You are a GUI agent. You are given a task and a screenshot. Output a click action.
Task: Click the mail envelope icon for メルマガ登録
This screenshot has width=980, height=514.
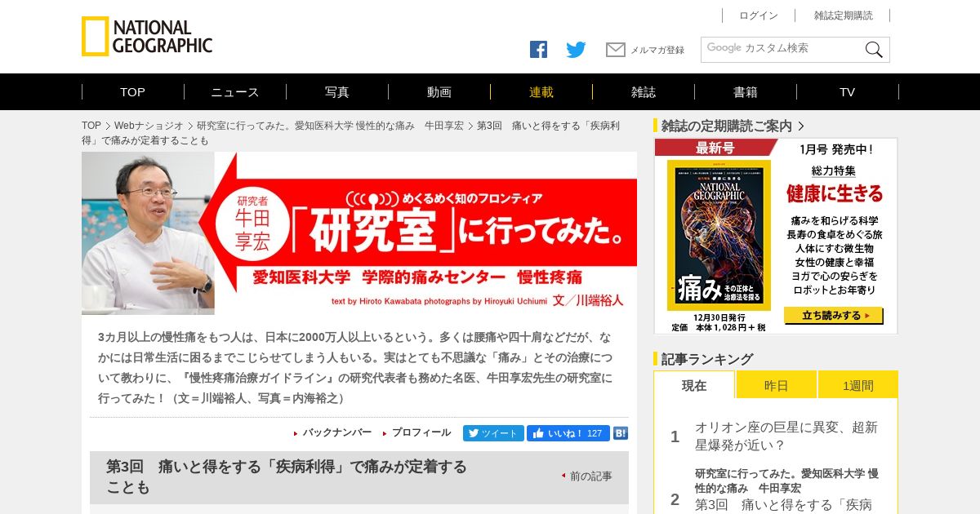tap(616, 50)
